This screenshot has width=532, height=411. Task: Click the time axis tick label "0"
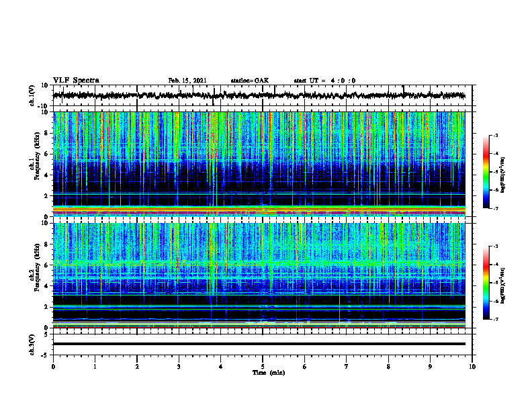click(53, 367)
